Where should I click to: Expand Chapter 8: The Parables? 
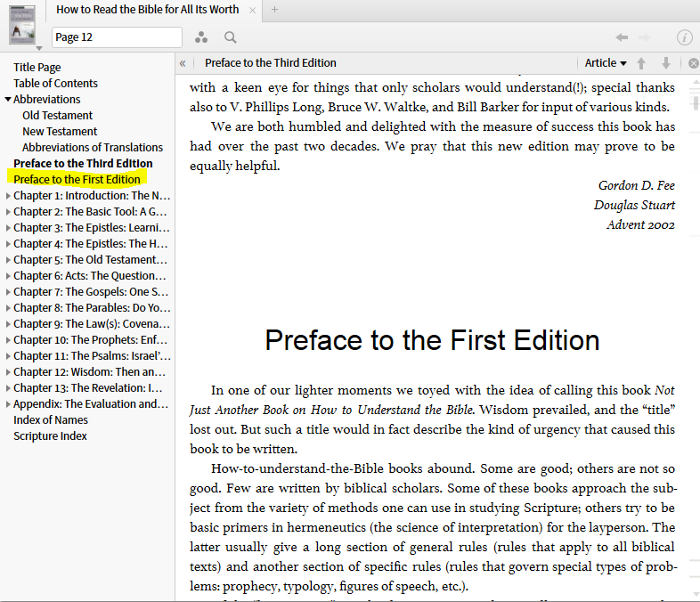tap(8, 308)
